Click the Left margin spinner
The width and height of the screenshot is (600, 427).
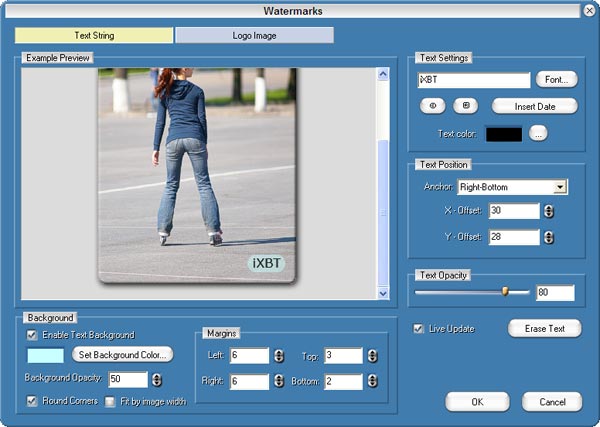click(278, 355)
